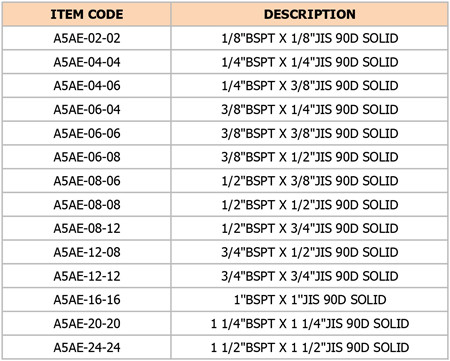Click the A5AE-08-12 code cell
This screenshot has height=361, width=450.
(x=87, y=228)
